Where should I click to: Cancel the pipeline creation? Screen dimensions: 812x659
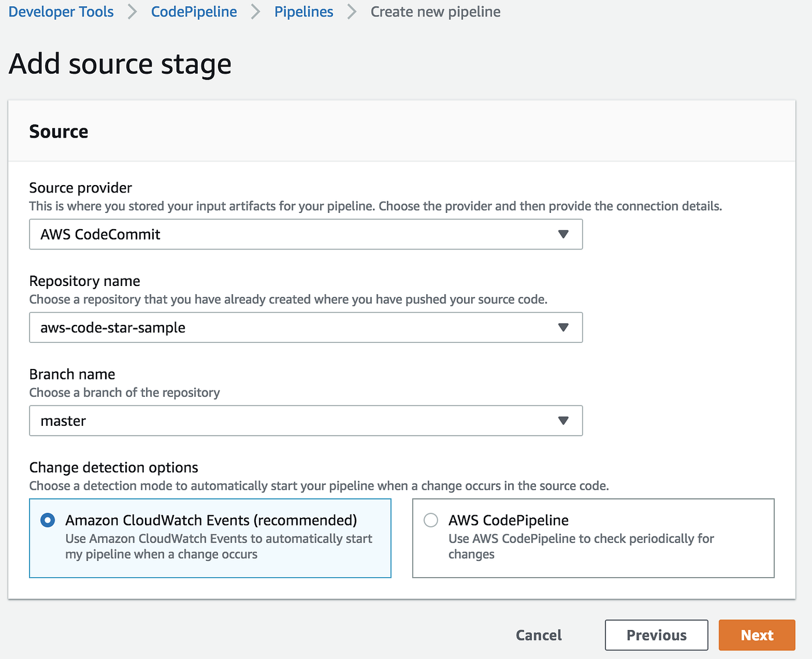pos(538,635)
